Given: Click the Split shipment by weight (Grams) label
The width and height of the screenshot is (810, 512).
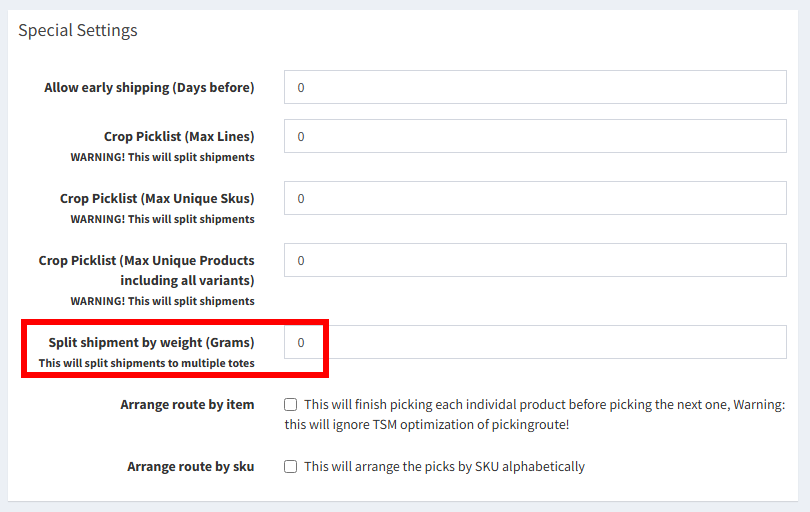Looking at the screenshot, I should pyautogui.click(x=151, y=342).
